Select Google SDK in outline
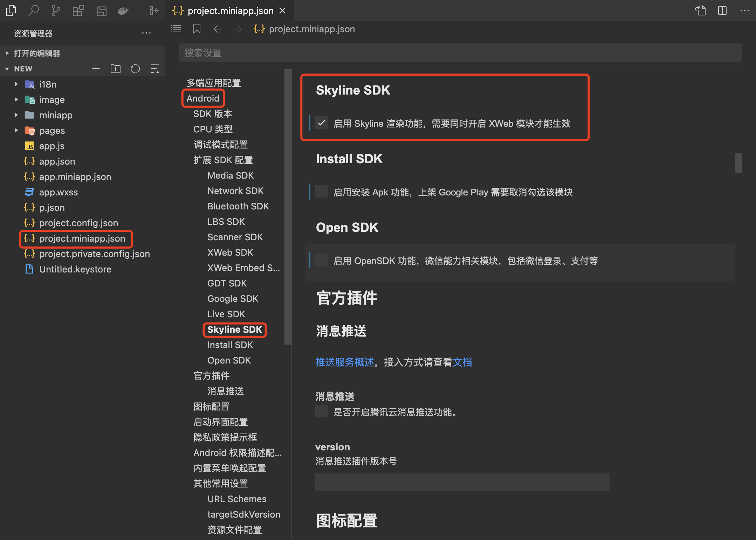Viewport: 756px width, 540px height. point(233,299)
